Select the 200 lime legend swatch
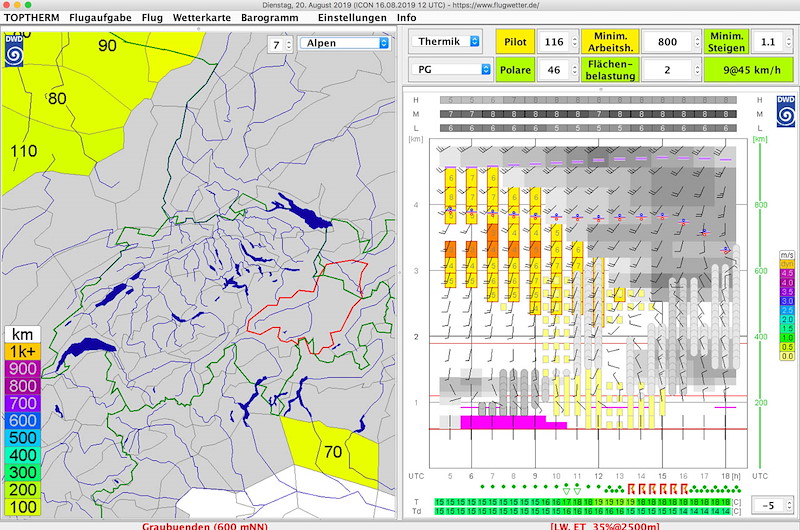 (x=22, y=490)
